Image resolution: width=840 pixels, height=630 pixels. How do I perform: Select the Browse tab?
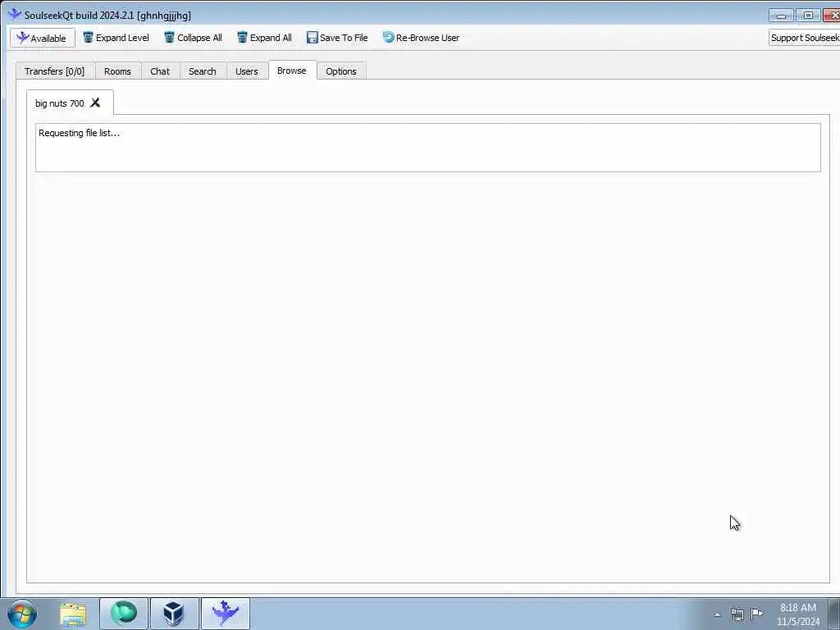[292, 71]
